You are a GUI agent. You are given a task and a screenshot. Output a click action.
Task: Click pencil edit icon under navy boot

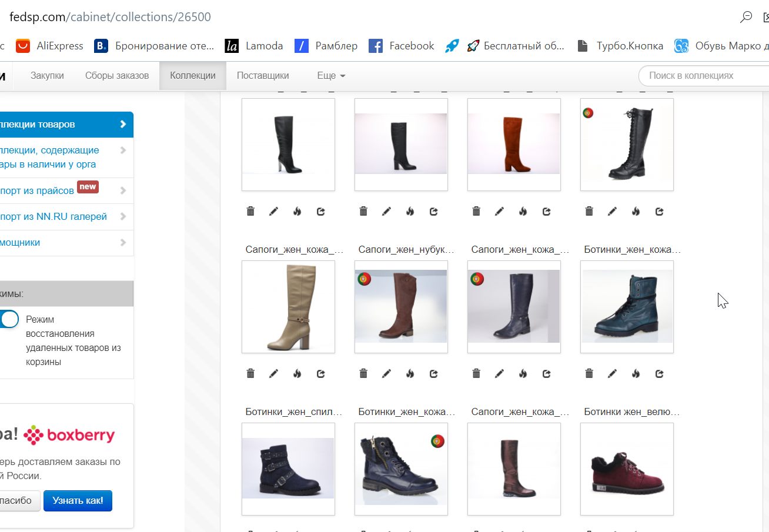coord(499,374)
